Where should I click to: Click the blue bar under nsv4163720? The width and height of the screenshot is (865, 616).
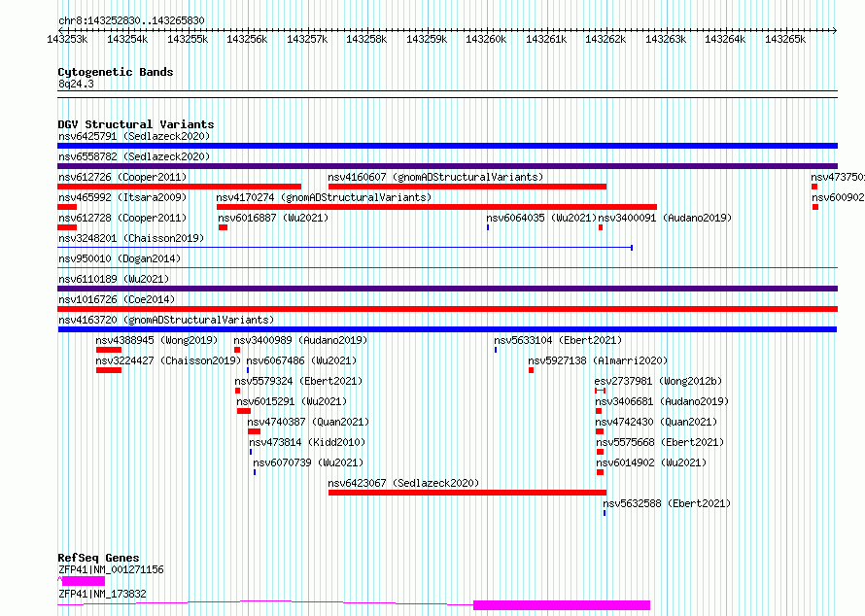[x=447, y=329]
